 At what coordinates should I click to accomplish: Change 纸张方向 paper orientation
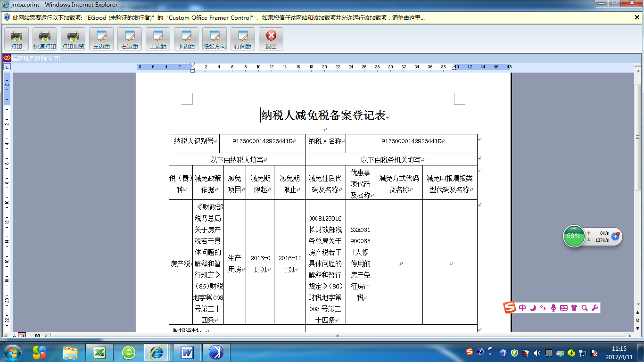pos(215,39)
